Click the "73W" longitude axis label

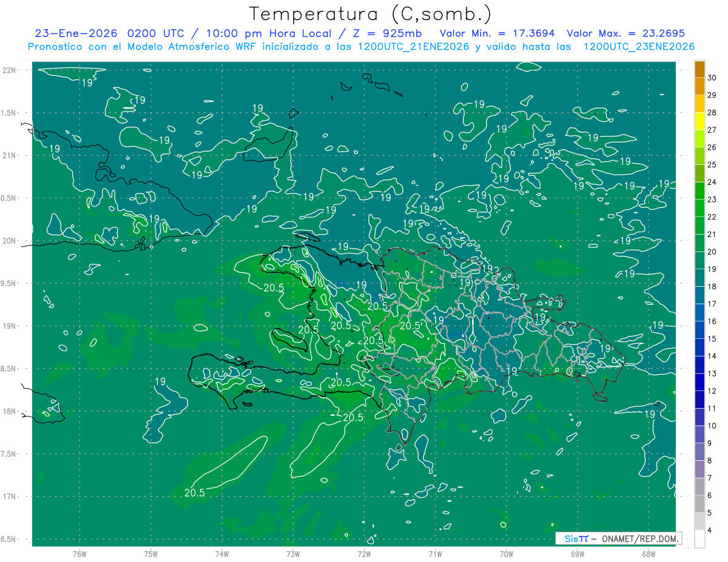(293, 554)
